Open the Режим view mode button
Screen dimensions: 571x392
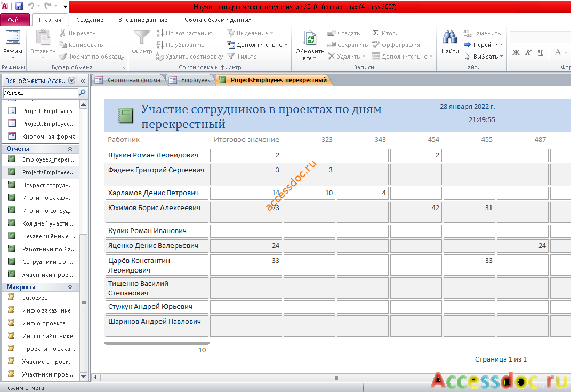coord(13,44)
